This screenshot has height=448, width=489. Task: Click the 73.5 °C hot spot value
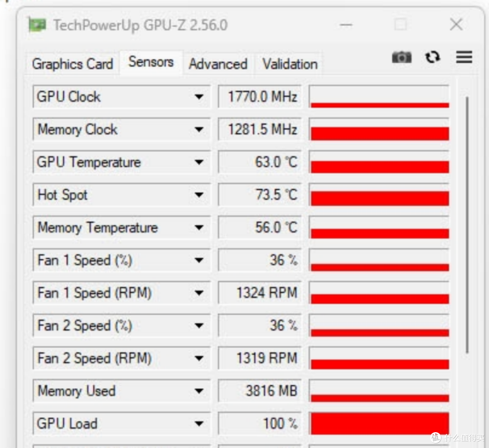coord(260,195)
